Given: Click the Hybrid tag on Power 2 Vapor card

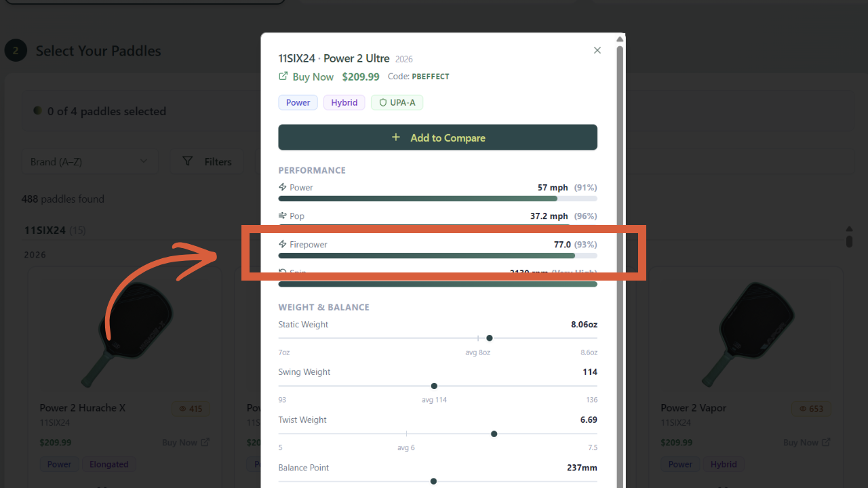Looking at the screenshot, I should [724, 464].
